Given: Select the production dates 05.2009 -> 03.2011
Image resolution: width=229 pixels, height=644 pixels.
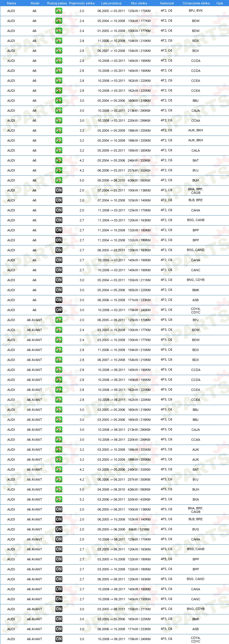Looking at the screenshot, I should pyautogui.click(x=111, y=150).
